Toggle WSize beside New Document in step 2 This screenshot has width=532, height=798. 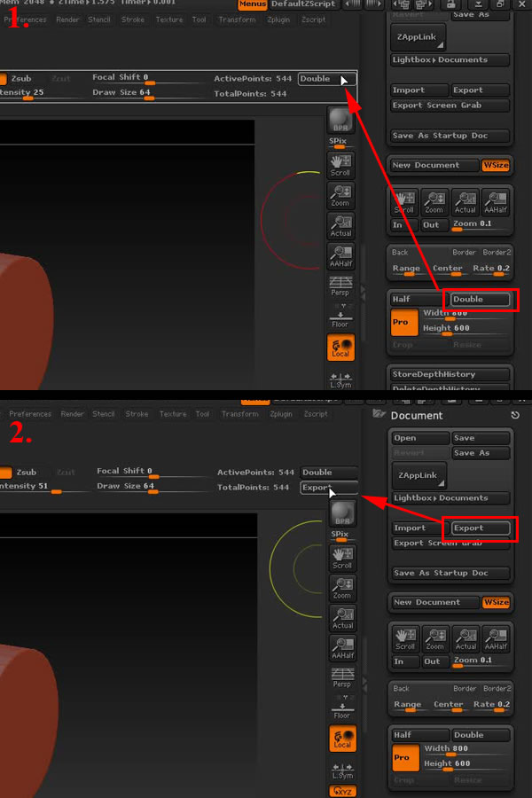click(x=497, y=602)
